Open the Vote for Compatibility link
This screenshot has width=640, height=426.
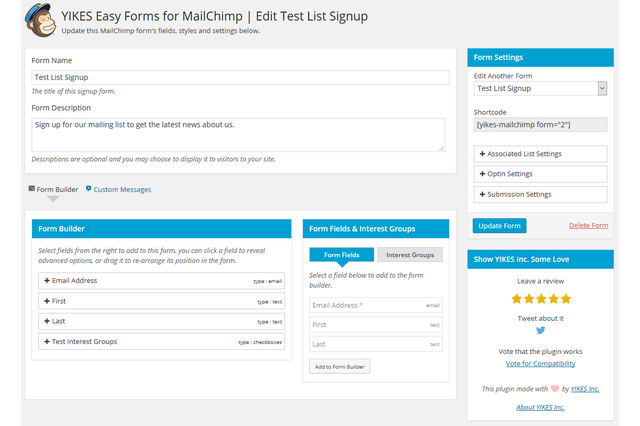[540, 363]
